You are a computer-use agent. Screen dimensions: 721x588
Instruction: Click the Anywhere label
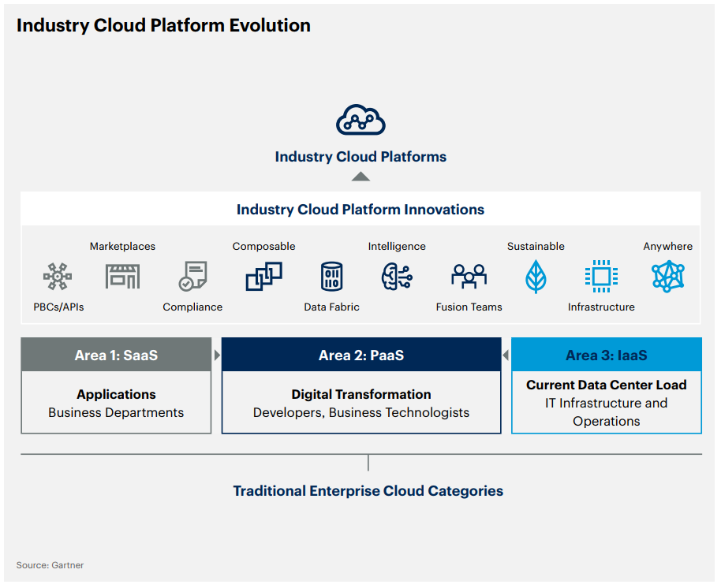click(x=668, y=246)
